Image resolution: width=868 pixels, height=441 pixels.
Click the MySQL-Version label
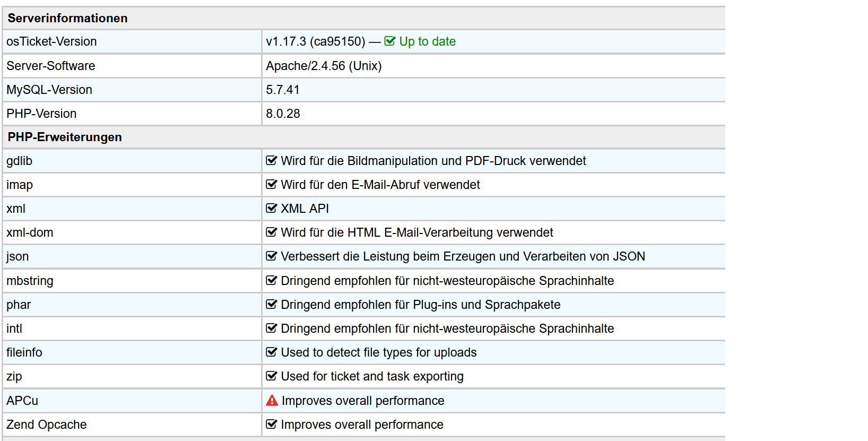tap(49, 90)
